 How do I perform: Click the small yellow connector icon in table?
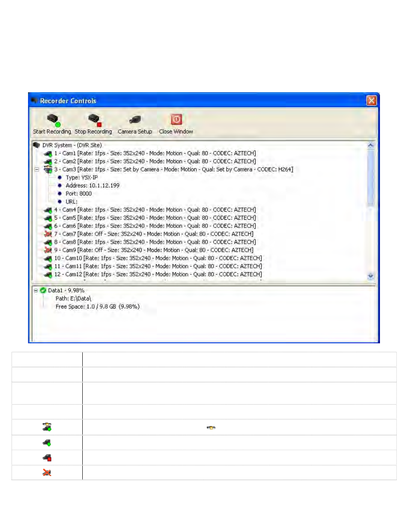tap(211, 428)
